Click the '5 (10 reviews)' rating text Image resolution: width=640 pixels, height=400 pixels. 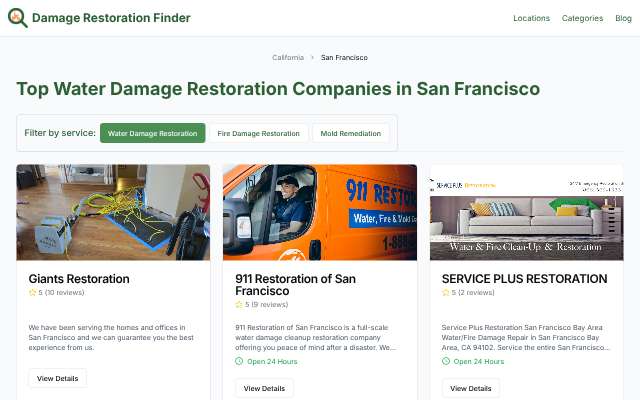61,293
